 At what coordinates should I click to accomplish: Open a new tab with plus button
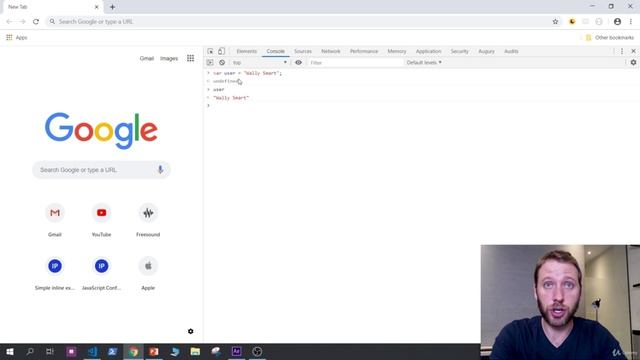(112, 7)
